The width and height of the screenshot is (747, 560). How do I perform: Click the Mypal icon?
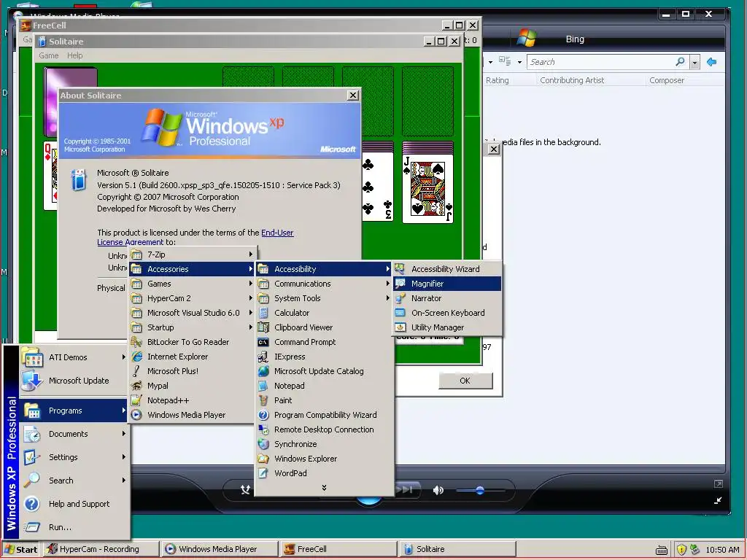pyautogui.click(x=136, y=386)
